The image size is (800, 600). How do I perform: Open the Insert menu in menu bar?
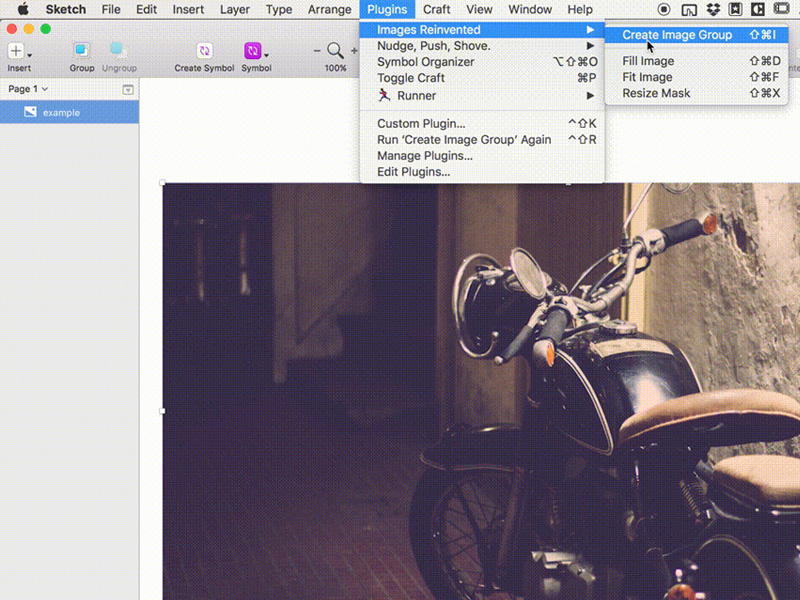tap(188, 9)
